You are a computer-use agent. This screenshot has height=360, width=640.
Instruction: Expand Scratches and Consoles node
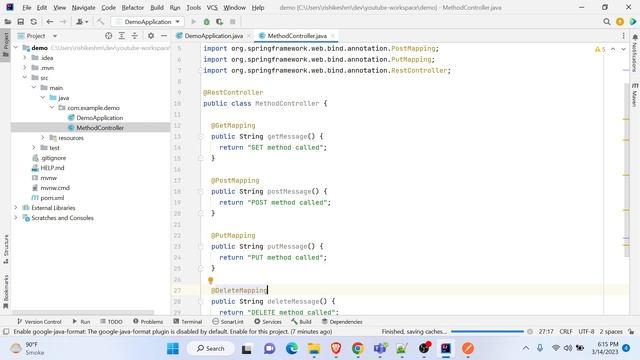coord(16,218)
